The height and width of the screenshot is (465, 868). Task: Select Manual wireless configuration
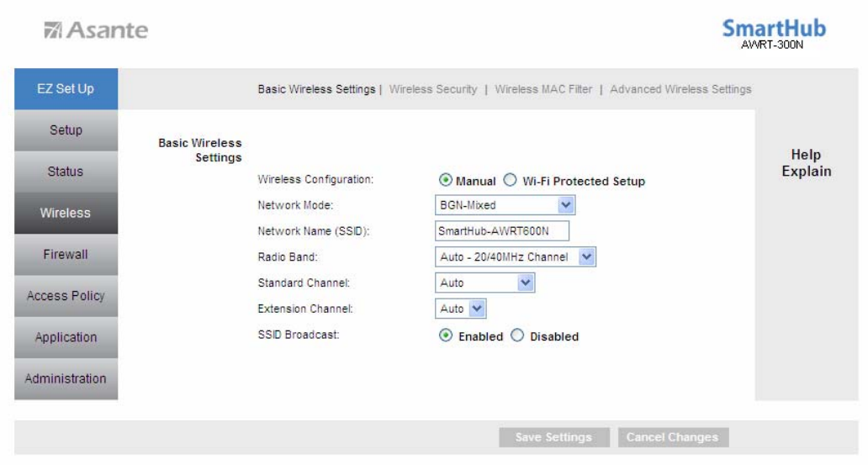[x=445, y=180]
